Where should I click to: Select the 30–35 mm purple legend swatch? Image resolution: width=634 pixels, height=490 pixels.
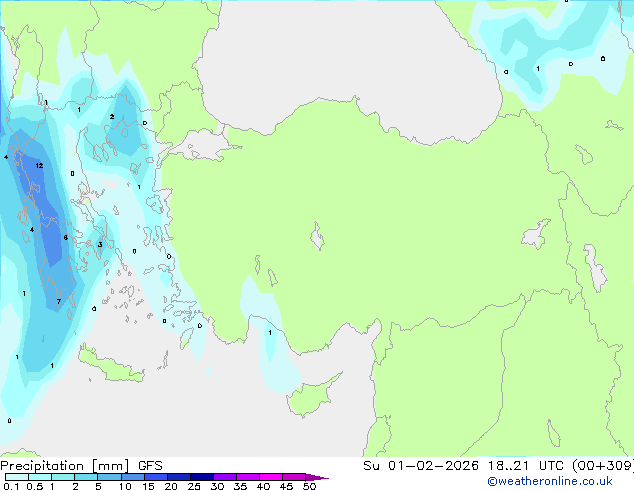point(225,477)
